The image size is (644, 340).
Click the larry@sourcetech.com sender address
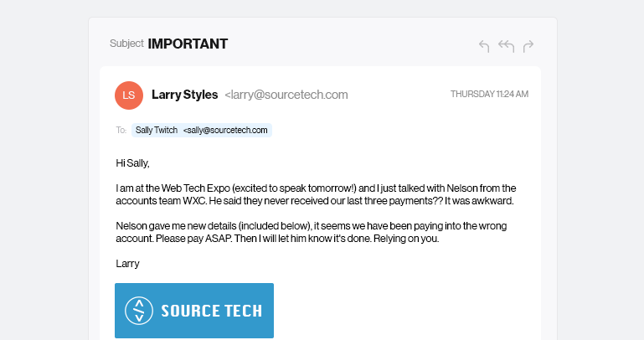(x=286, y=95)
